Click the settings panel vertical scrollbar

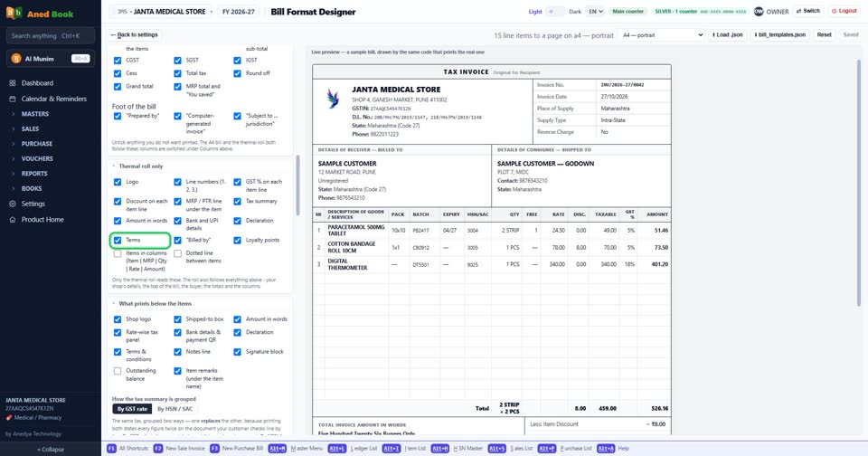click(x=297, y=185)
